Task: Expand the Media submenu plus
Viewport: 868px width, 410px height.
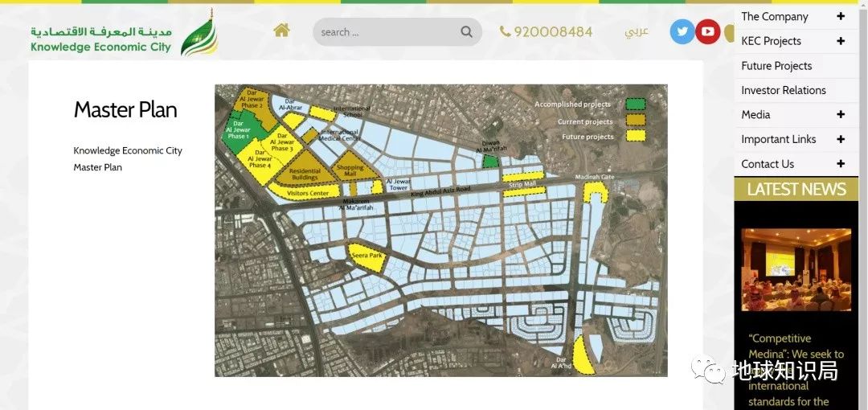Action: (x=841, y=115)
